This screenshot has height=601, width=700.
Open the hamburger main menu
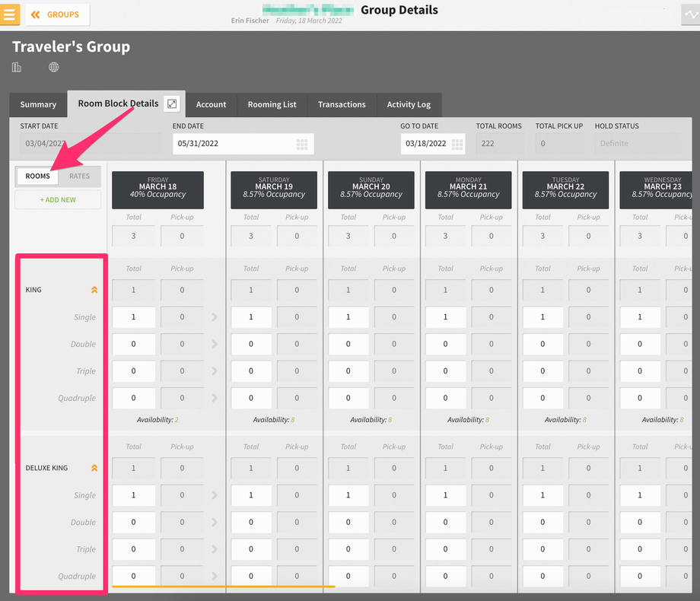pyautogui.click(x=9, y=14)
